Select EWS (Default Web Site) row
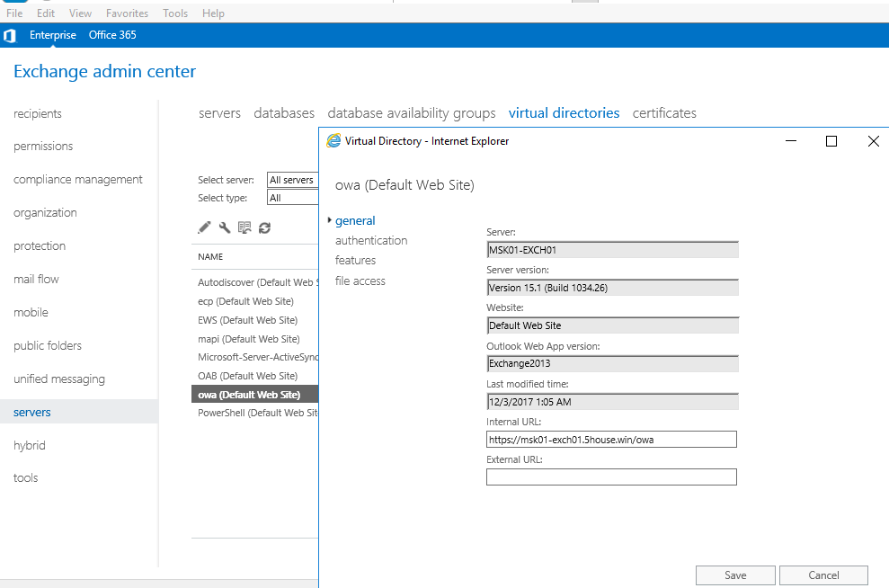The width and height of the screenshot is (889, 588). (x=247, y=320)
